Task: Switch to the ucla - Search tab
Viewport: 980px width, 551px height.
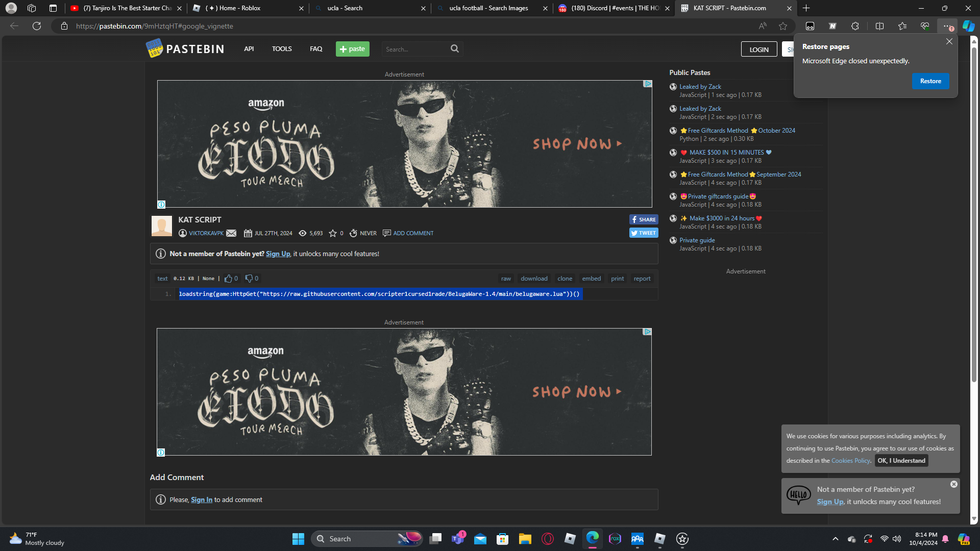Action: click(370, 8)
